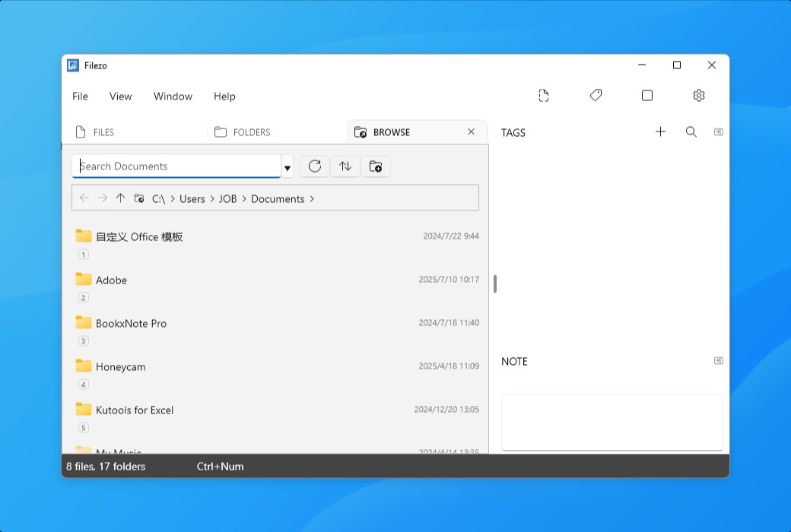Click the sort order arrows button

pyautogui.click(x=345, y=166)
